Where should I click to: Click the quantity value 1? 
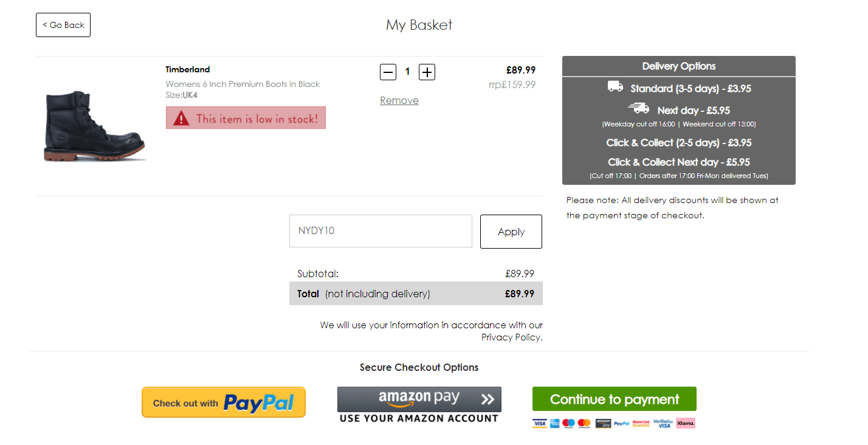[x=407, y=72]
